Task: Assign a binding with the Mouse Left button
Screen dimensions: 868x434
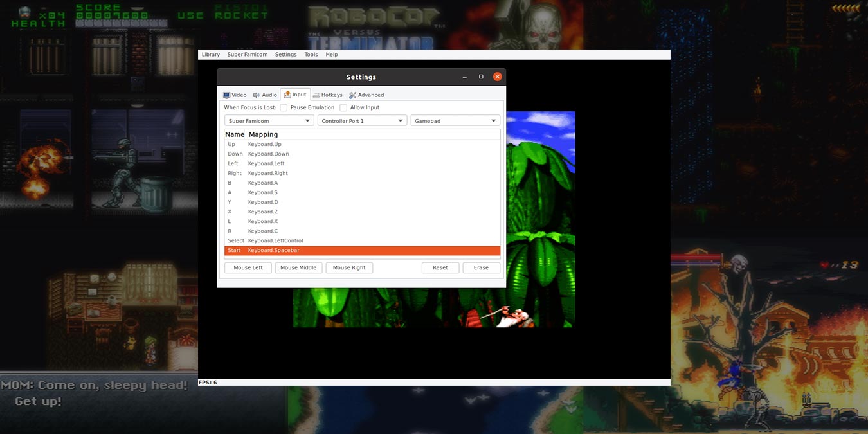Action: pyautogui.click(x=248, y=267)
